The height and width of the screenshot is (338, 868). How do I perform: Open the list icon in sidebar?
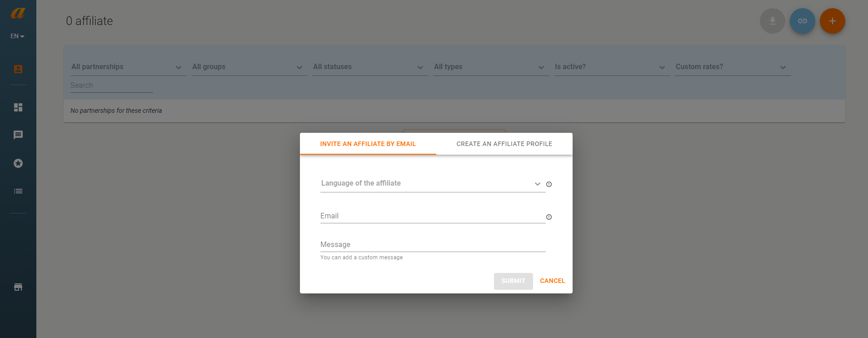18,191
